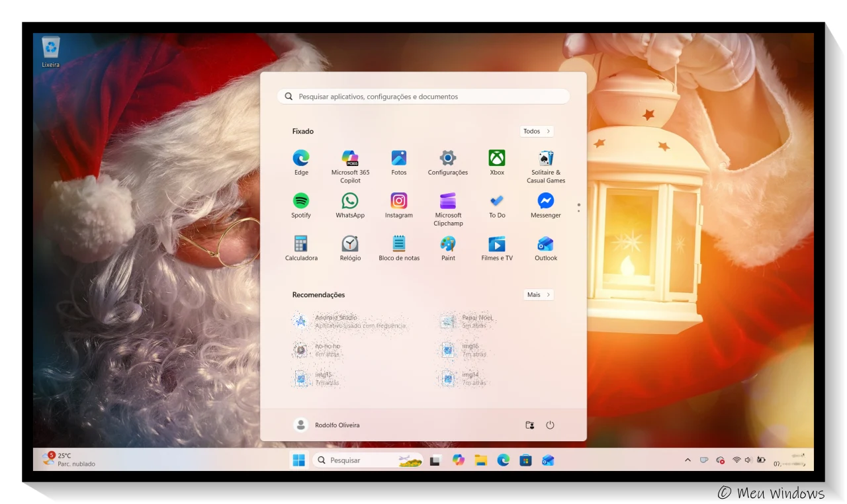
Task: Start the Relógio app
Action: (x=349, y=243)
